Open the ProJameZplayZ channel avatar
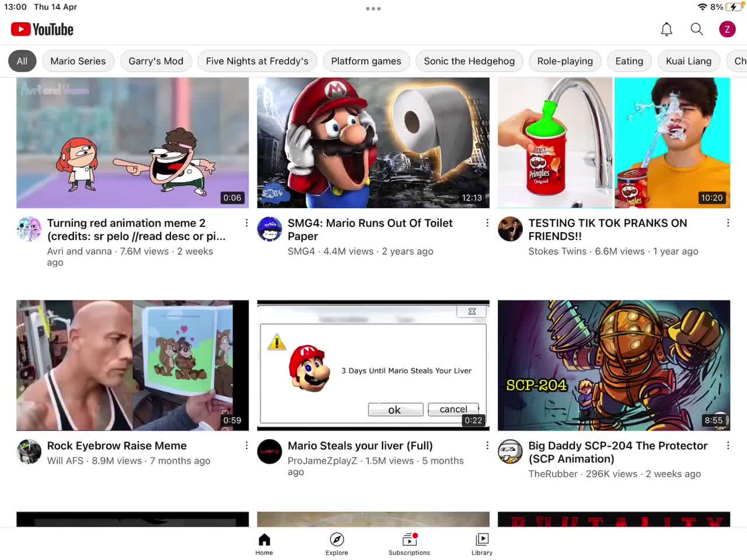 270,452
